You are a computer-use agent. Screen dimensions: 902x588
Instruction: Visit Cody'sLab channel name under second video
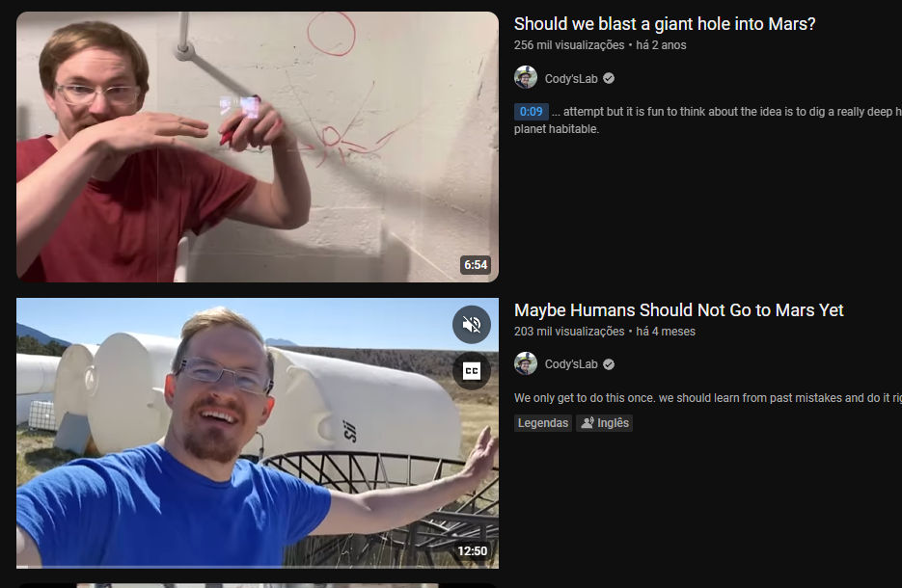571,364
